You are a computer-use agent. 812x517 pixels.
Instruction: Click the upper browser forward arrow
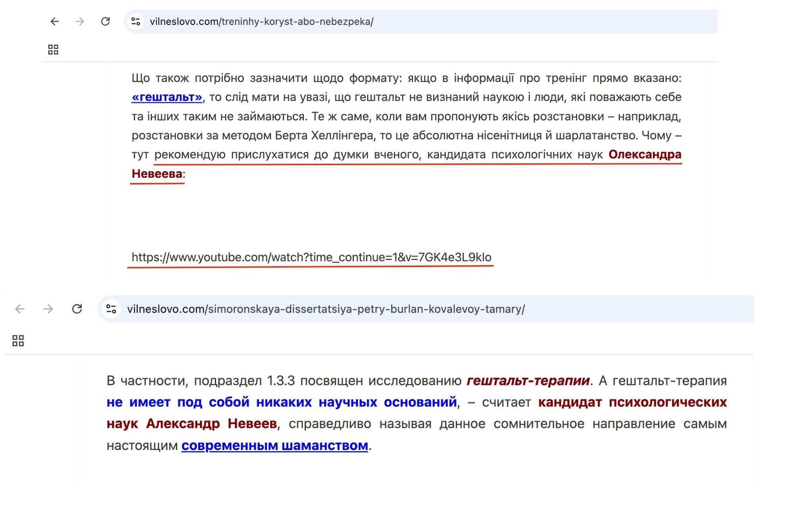click(80, 21)
